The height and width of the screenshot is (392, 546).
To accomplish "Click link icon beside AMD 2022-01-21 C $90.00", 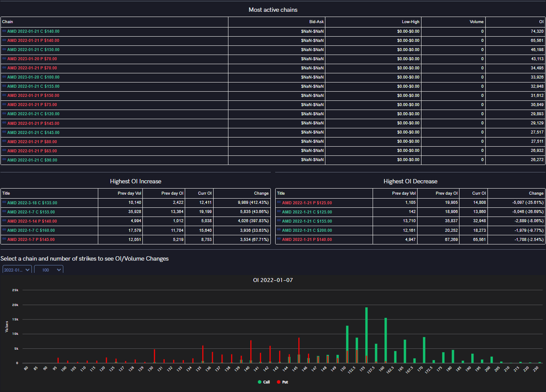I will [4, 160].
